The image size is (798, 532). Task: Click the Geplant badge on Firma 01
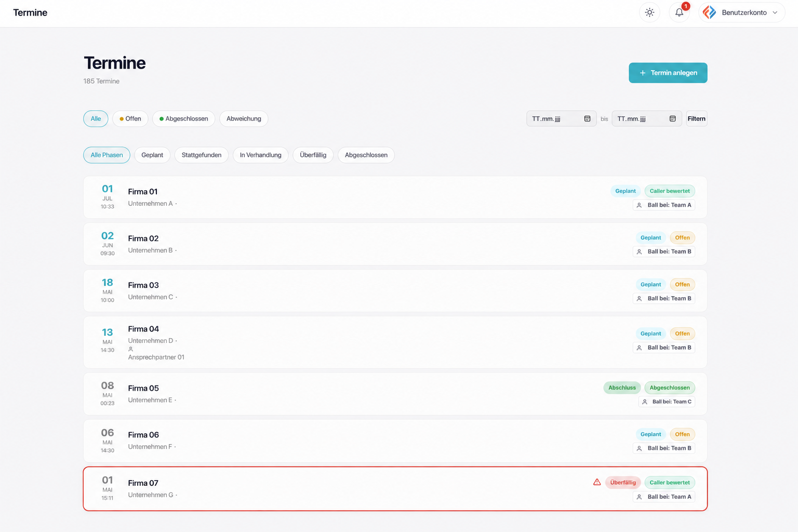click(626, 191)
